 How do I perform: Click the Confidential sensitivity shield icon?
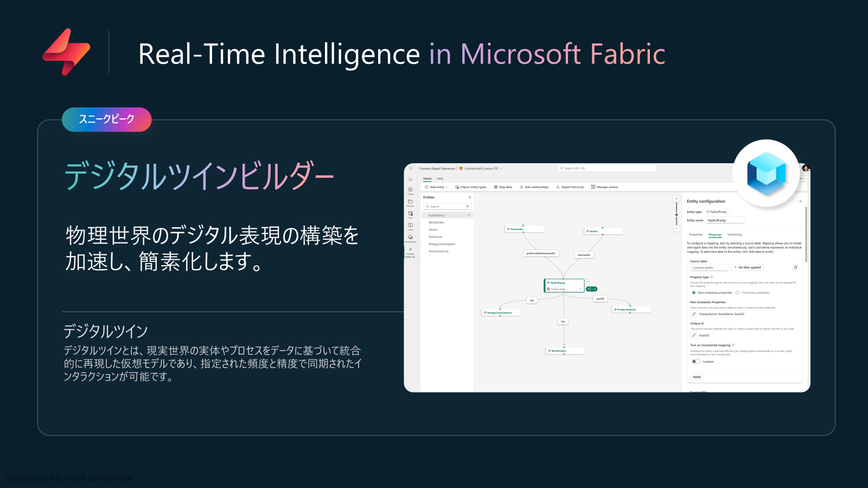coord(461,169)
